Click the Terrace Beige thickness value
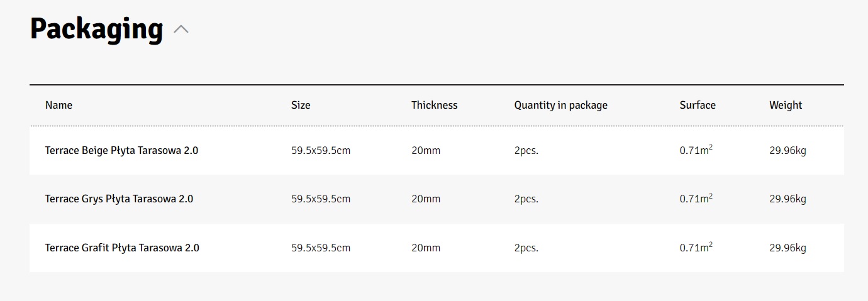The image size is (868, 301). tap(426, 150)
